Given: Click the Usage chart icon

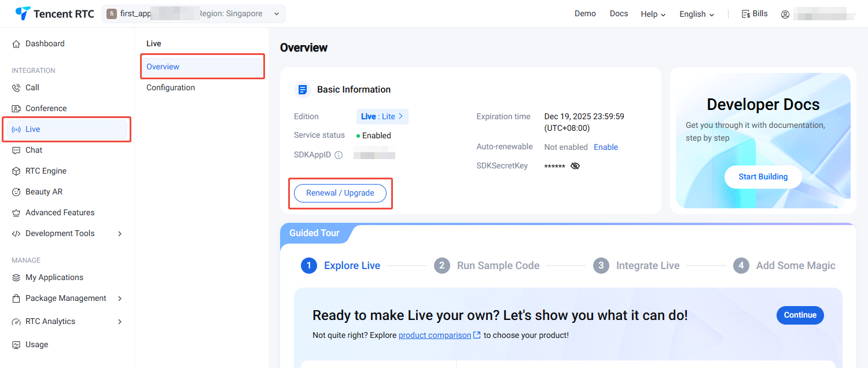Looking at the screenshot, I should 16,344.
